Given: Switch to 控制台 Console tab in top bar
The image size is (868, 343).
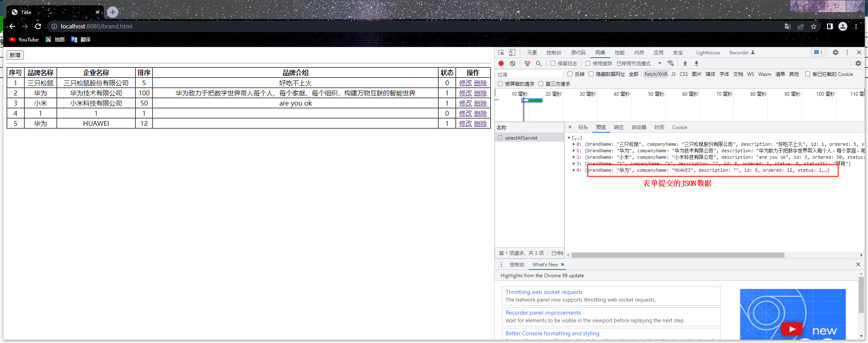Looking at the screenshot, I should 554,53.
